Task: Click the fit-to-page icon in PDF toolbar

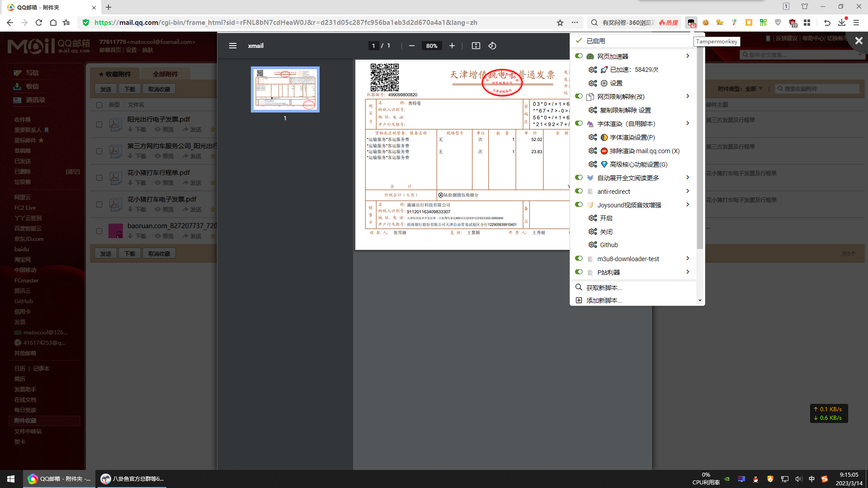Action: [476, 46]
